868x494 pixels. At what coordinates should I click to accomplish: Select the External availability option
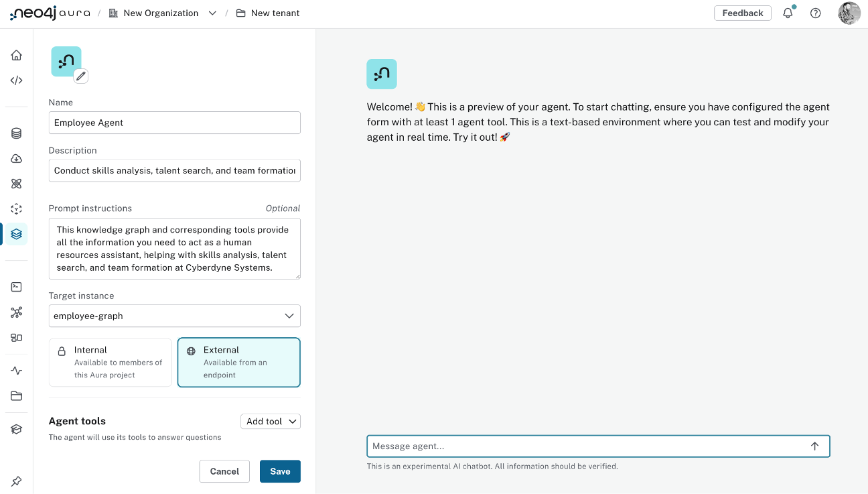pos(238,362)
